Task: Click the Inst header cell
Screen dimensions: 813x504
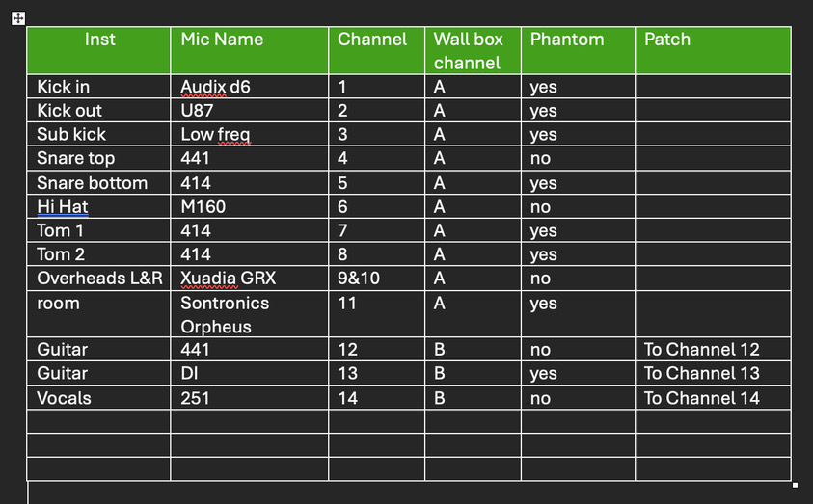Action: point(99,40)
